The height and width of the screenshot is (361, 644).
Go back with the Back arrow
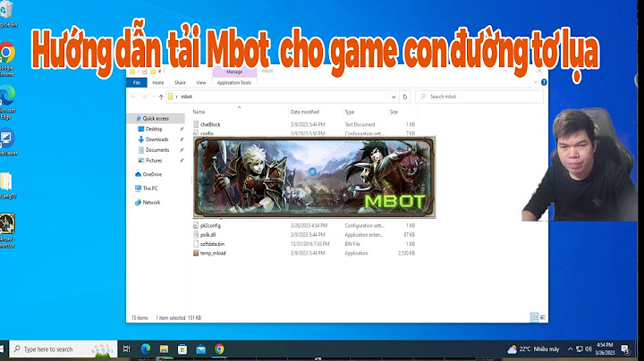click(x=133, y=97)
